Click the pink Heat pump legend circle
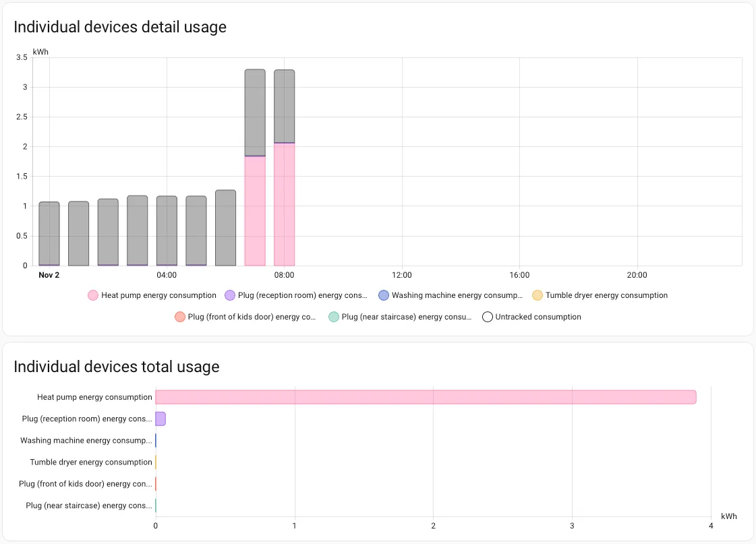This screenshot has width=756, height=544. click(x=93, y=295)
